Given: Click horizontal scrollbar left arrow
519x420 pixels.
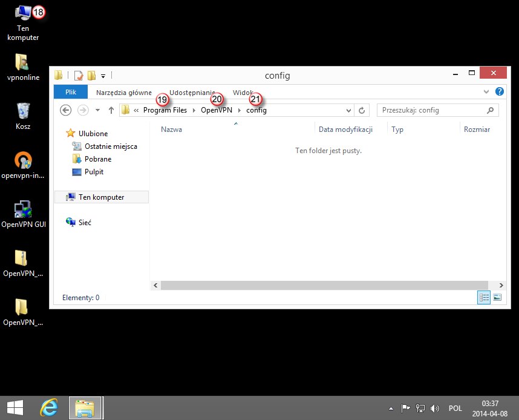Looking at the screenshot, I should coord(155,285).
